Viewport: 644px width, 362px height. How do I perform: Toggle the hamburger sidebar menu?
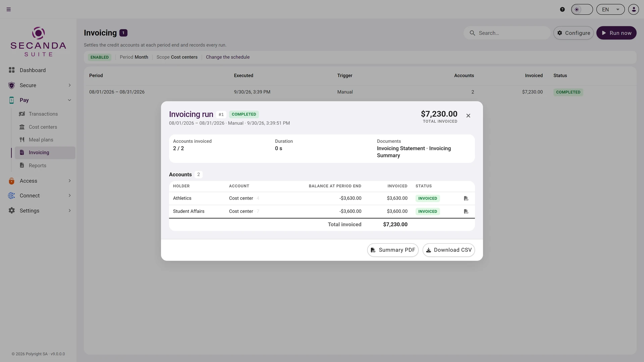9,9
